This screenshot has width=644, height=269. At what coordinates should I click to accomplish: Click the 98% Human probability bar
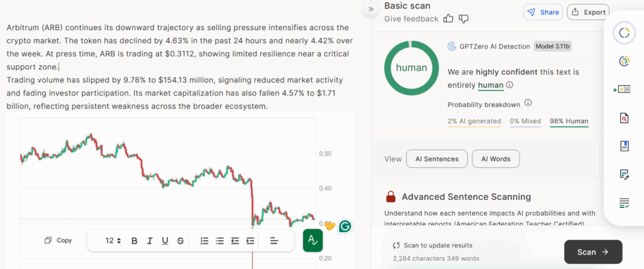569,121
